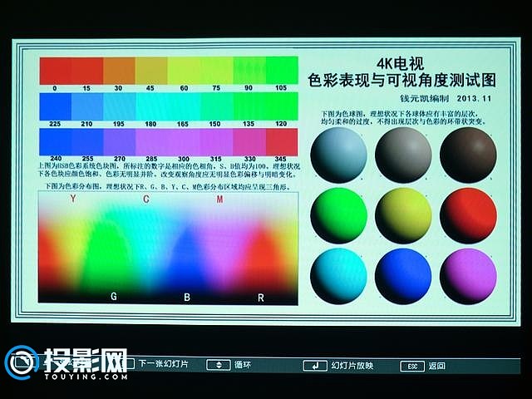Click the cyan sphere
This screenshot has width=532, height=399.
[338, 276]
